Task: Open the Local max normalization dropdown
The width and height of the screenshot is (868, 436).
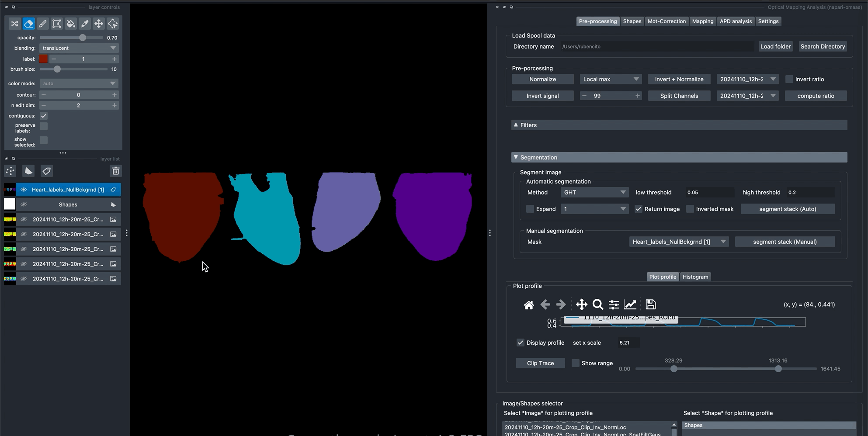Action: point(611,79)
